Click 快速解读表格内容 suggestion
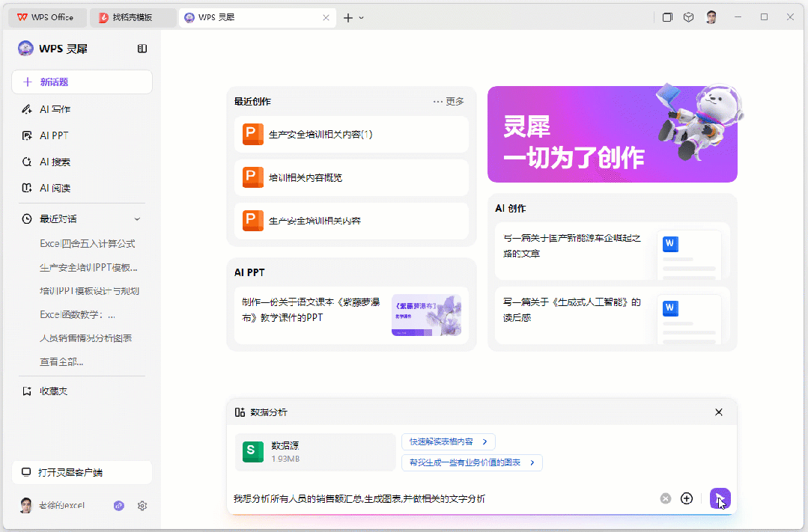Viewport: 808px width, 532px height. [x=449, y=442]
